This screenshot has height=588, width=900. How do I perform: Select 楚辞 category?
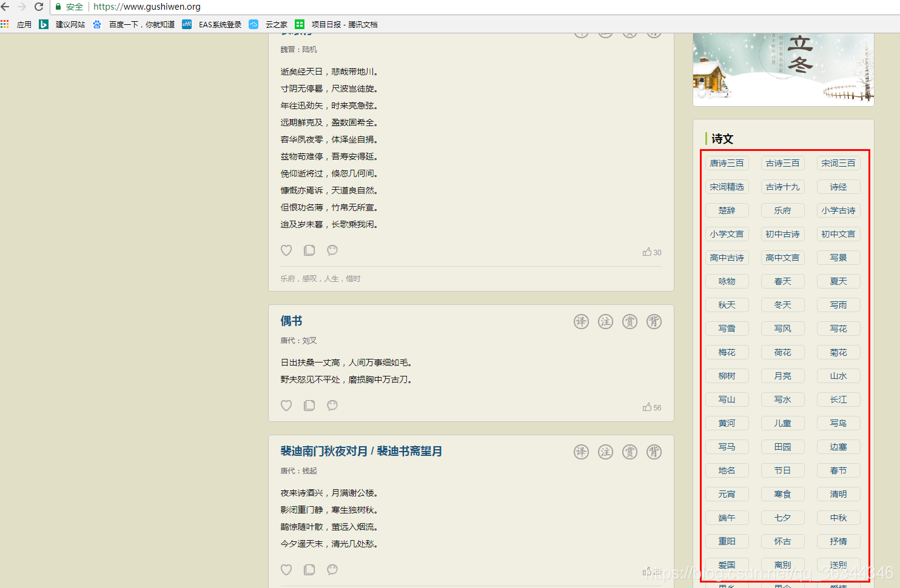[x=727, y=210]
